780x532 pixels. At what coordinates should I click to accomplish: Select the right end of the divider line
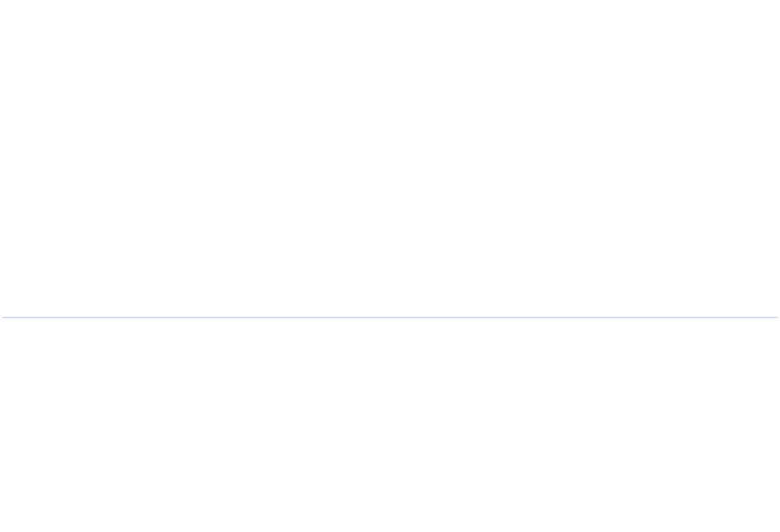click(777, 317)
